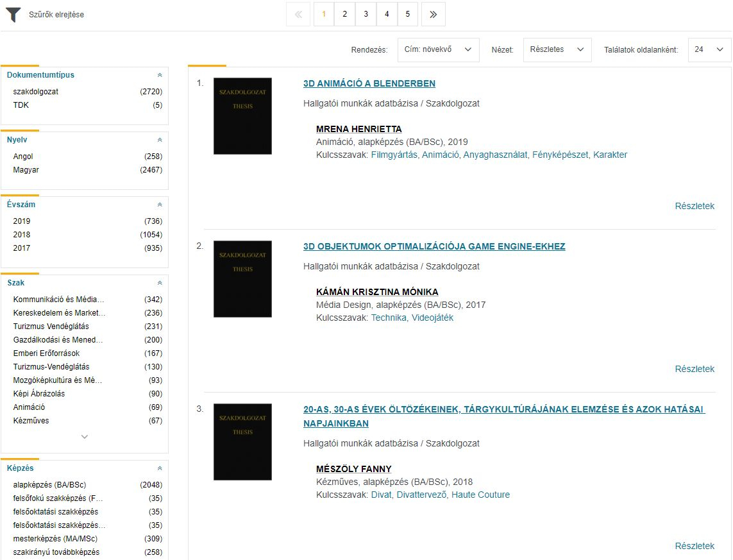
Task: Click the filter funnel icon
Action: click(x=13, y=14)
